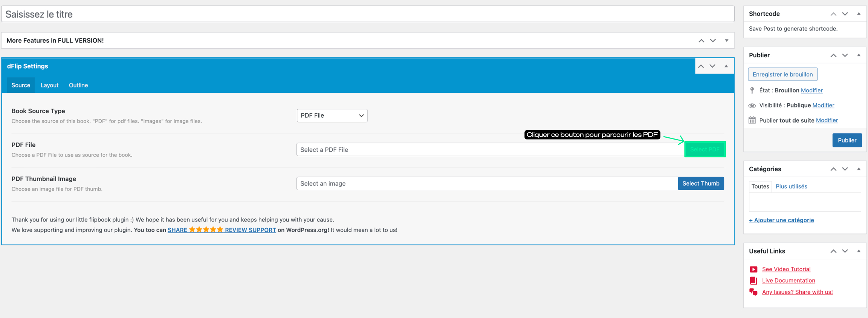Focus the Saisissez le titre field

tap(368, 14)
